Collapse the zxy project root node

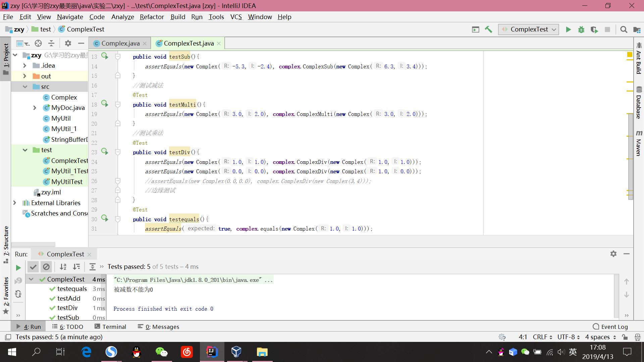[x=15, y=55]
